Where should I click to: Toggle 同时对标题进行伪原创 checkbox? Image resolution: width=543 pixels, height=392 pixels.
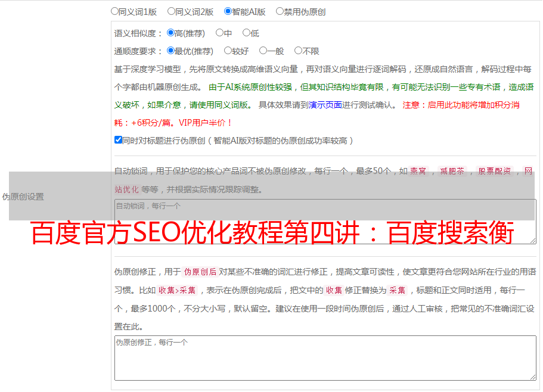pos(118,141)
